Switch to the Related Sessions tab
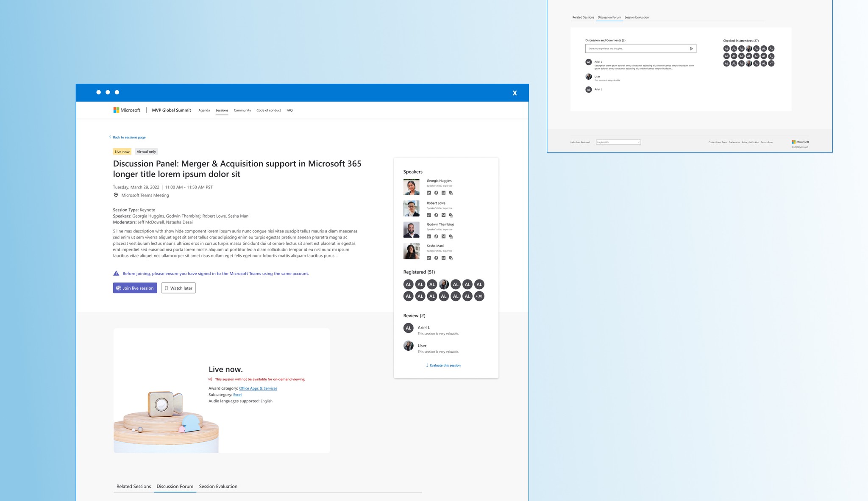Viewport: 868px width, 501px height. point(134,486)
